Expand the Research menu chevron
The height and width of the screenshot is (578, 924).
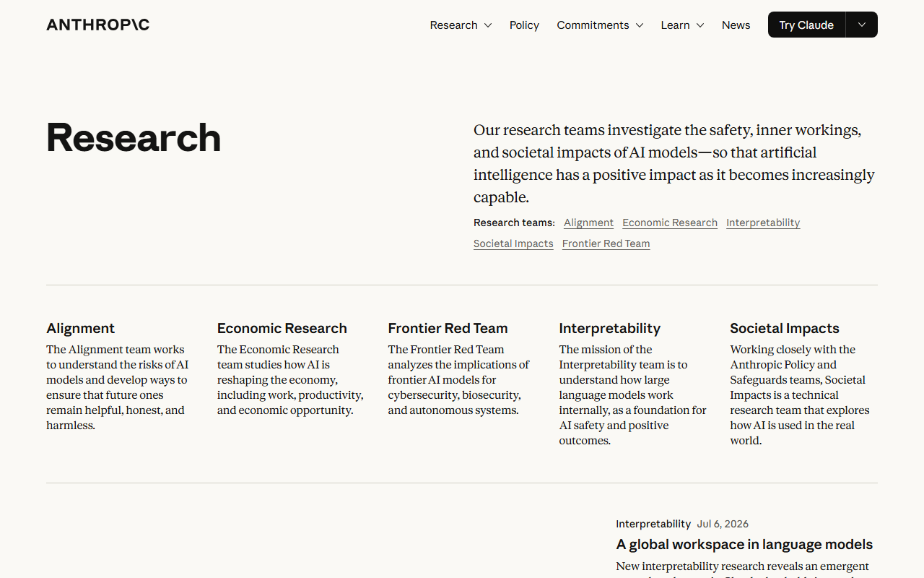coord(488,25)
